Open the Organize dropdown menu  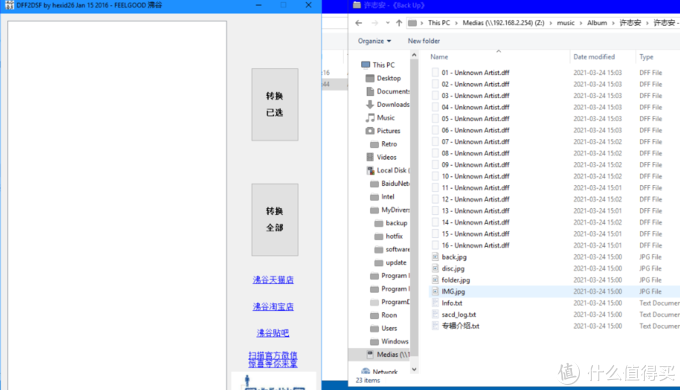tap(374, 41)
